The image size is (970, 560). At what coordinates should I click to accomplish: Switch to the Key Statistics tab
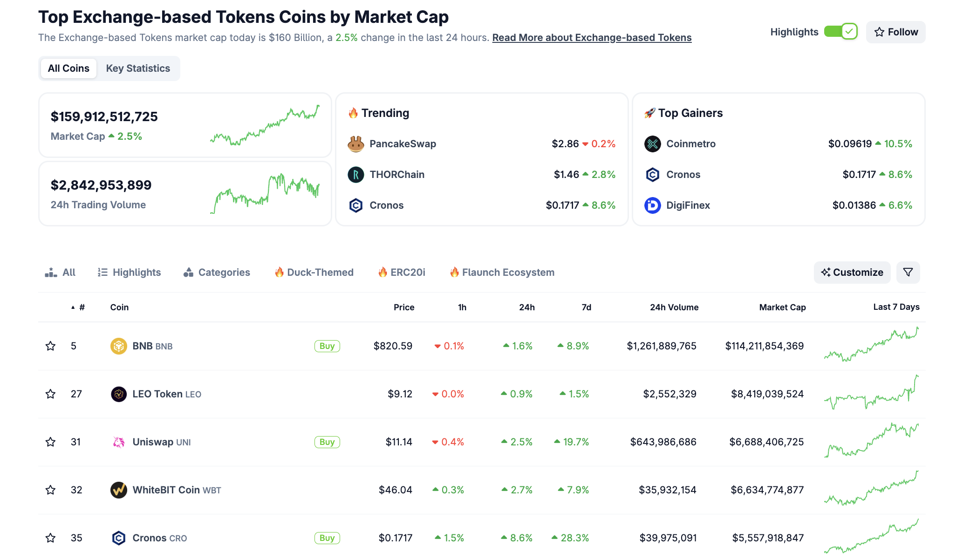138,68
